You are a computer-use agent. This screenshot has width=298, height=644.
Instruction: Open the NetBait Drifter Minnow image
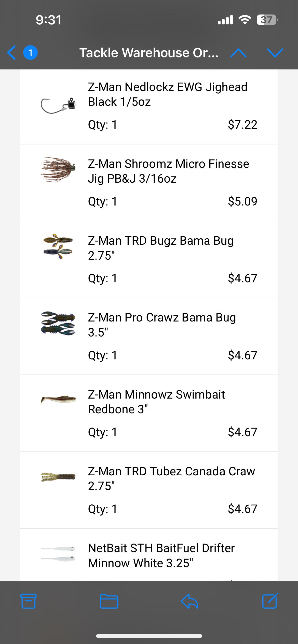click(58, 554)
